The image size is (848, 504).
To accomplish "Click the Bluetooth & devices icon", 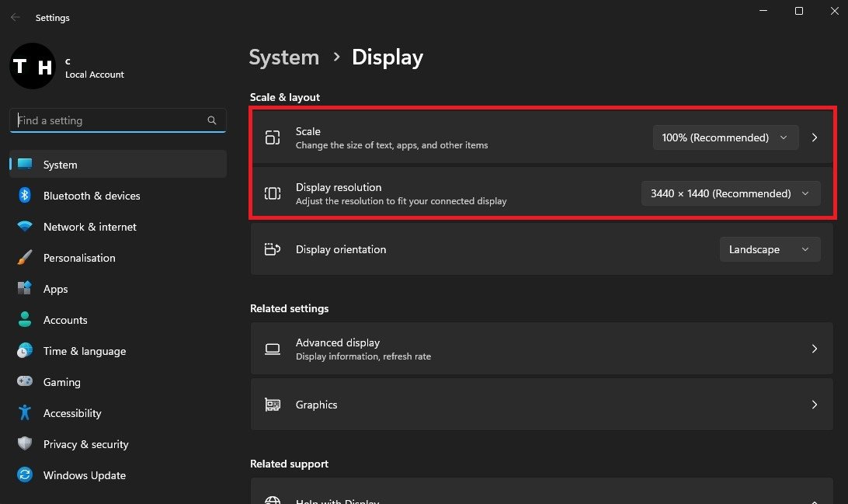I will click(25, 196).
